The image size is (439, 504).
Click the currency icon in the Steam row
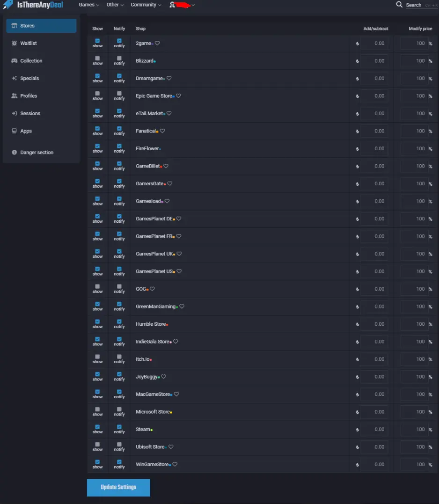click(x=358, y=430)
